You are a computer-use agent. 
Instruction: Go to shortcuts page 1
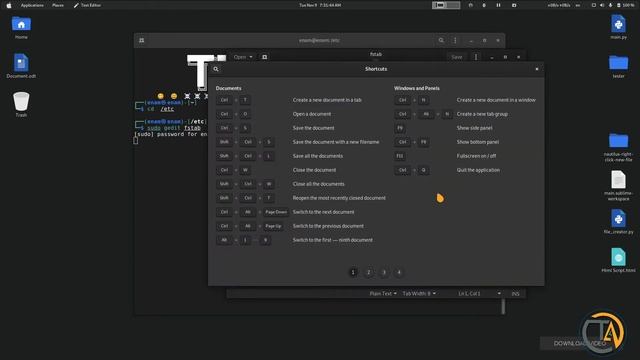click(353, 272)
